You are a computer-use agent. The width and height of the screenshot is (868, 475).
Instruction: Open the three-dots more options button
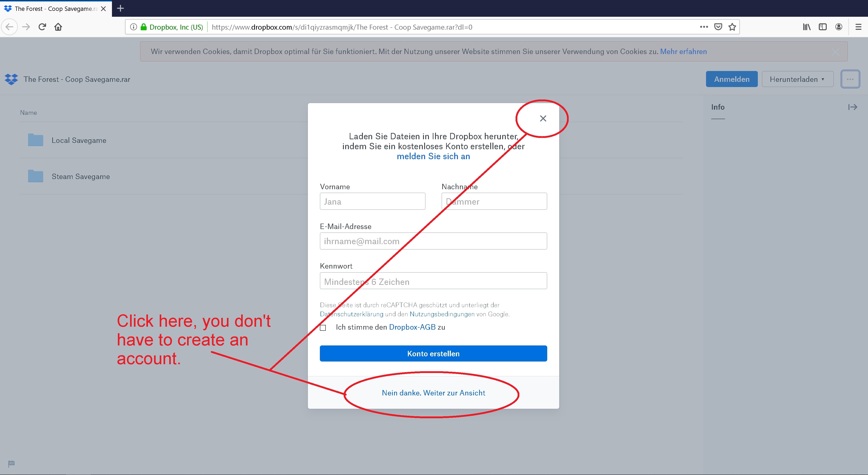tap(850, 79)
